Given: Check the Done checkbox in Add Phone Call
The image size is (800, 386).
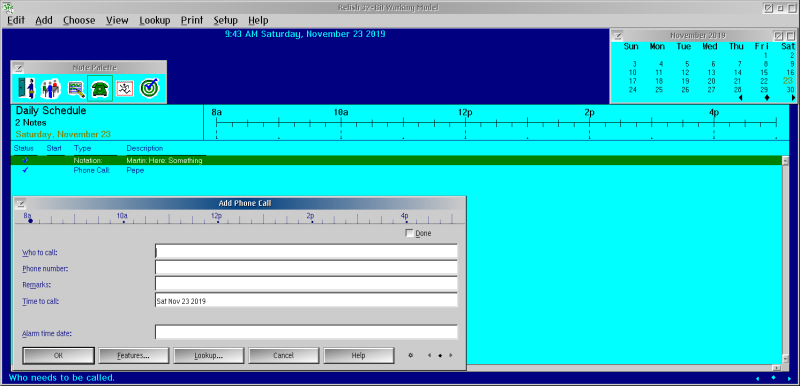Looking at the screenshot, I should pos(409,233).
